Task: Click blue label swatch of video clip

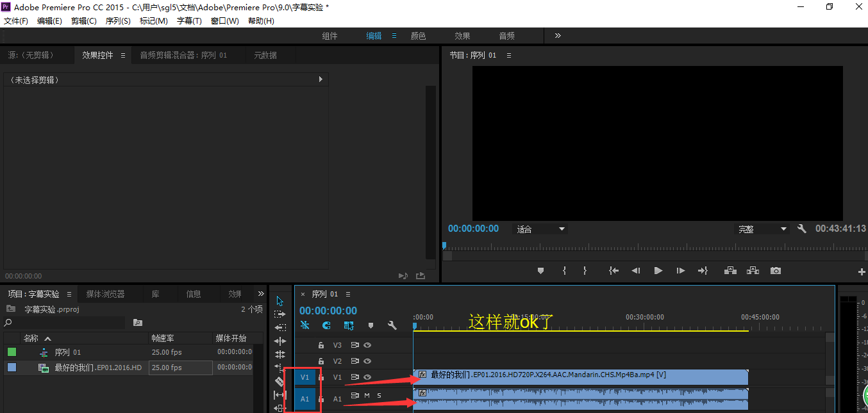Action: pos(12,368)
